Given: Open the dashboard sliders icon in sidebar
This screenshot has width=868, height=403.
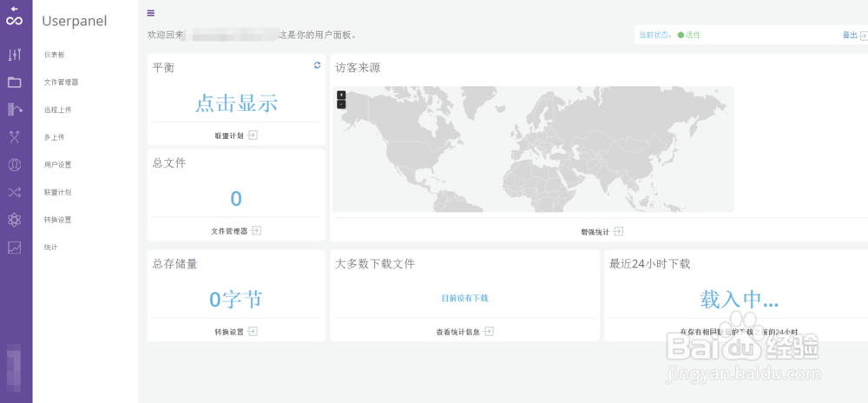Looking at the screenshot, I should tap(15, 55).
